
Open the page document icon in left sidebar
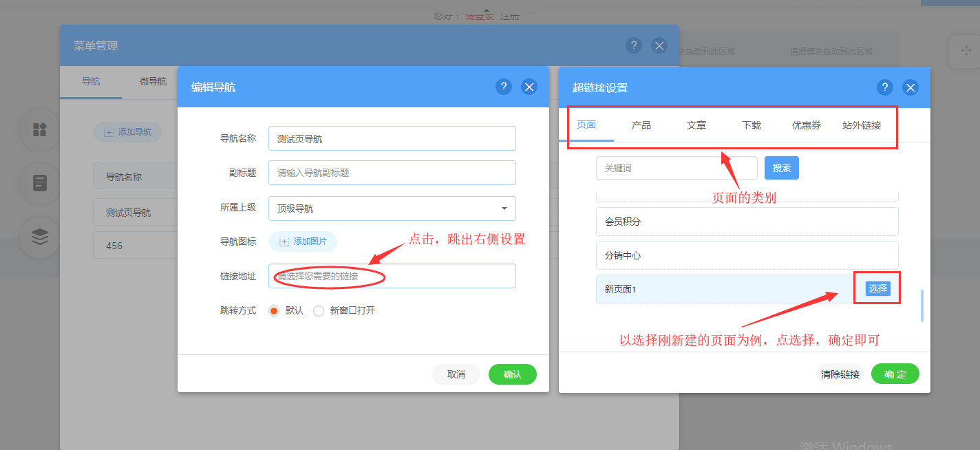40,184
